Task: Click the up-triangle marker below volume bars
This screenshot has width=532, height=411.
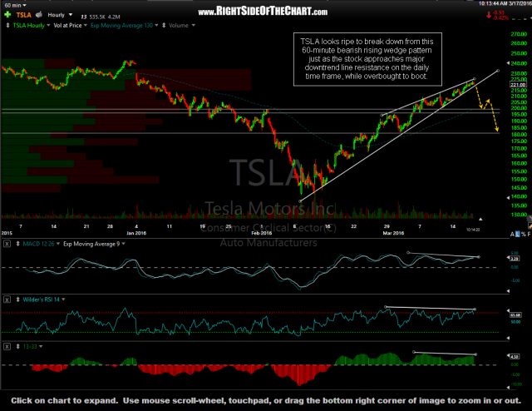Action: [480, 219]
